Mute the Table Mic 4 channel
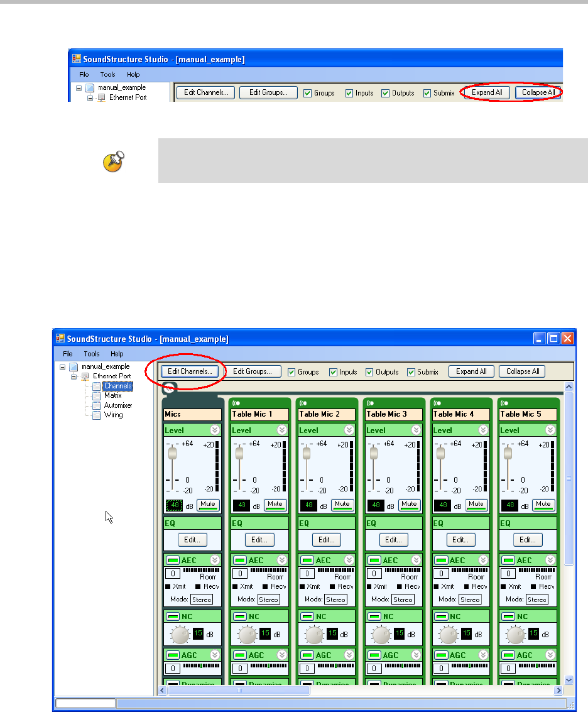The height and width of the screenshot is (712, 588). coord(476,504)
